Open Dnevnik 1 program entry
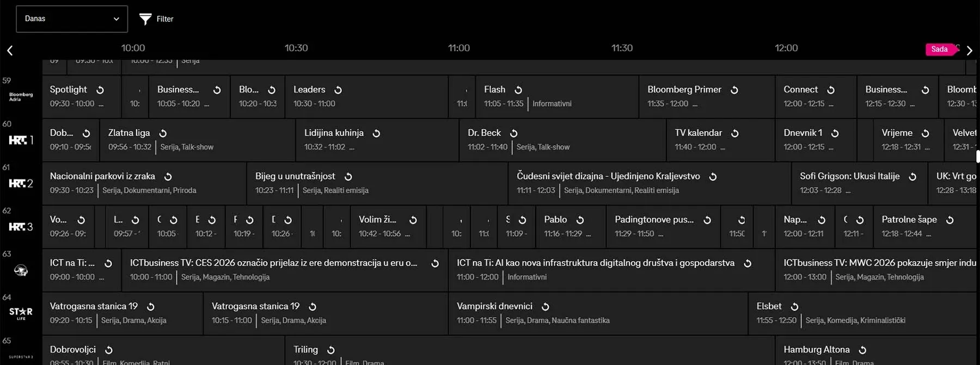The height and width of the screenshot is (365, 980). pos(816,140)
